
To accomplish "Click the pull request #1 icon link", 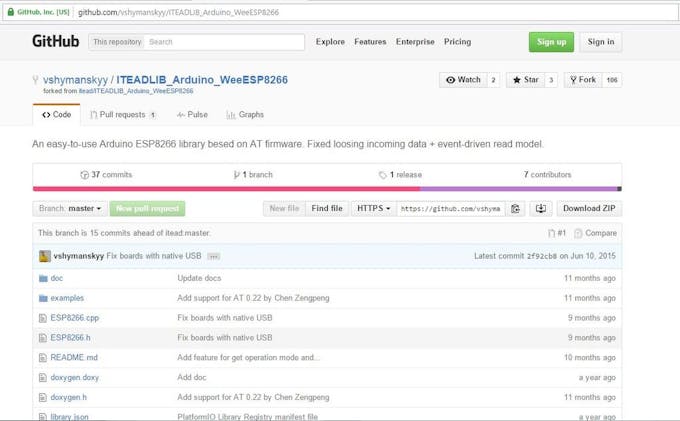I will [x=557, y=233].
